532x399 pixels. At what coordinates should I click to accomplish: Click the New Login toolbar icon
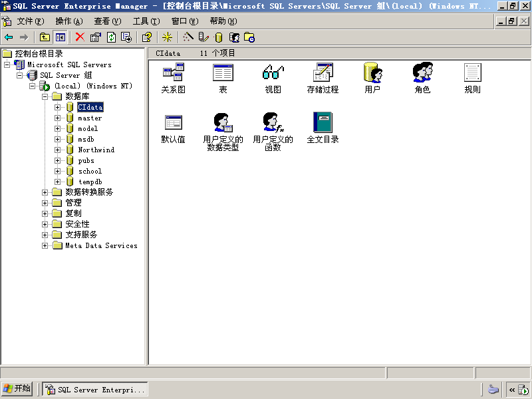click(234, 37)
